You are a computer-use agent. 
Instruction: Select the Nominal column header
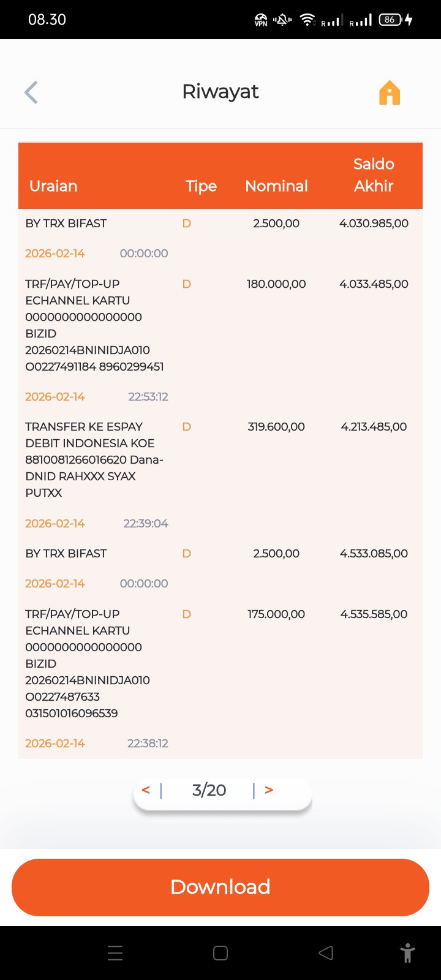(x=276, y=186)
